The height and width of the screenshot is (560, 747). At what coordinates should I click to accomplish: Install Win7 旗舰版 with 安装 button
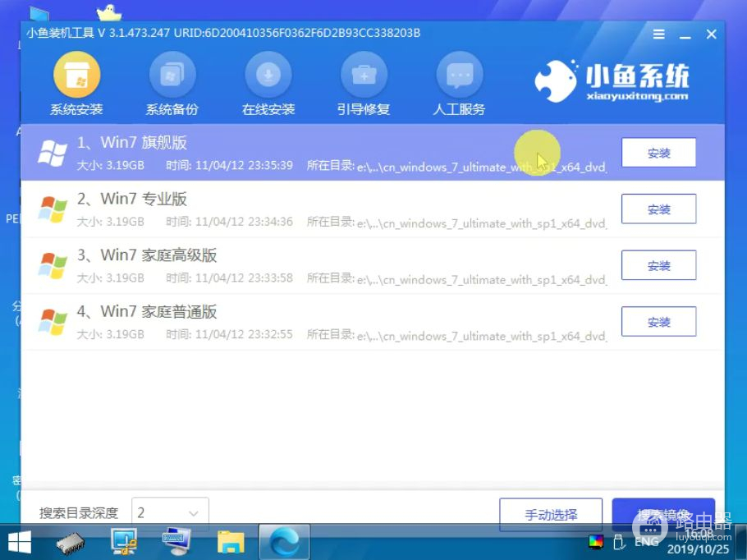tap(658, 153)
